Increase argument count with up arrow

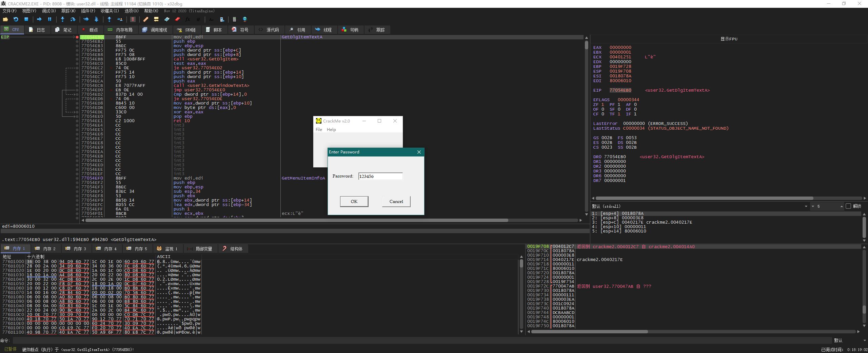click(x=841, y=206)
